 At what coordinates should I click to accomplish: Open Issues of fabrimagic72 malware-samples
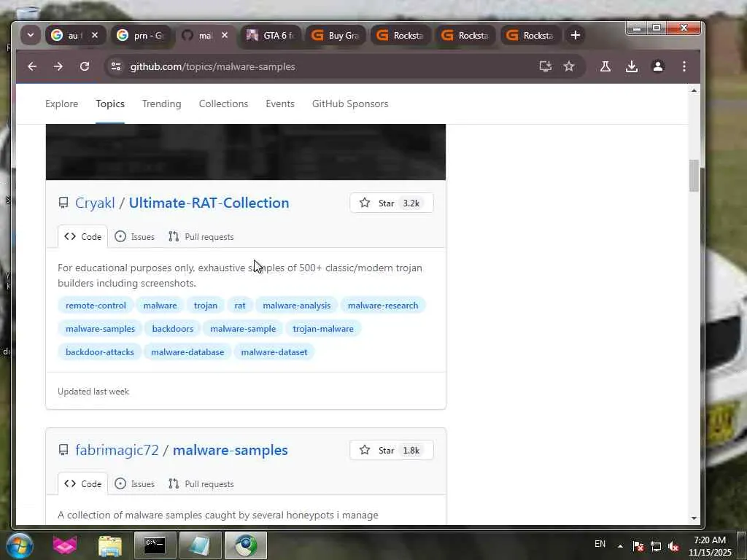135,484
